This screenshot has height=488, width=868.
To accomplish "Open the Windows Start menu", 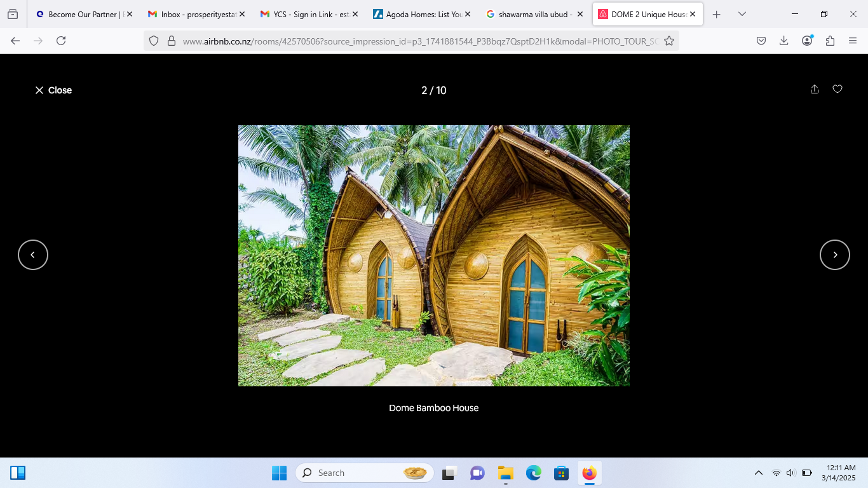I will tap(279, 473).
